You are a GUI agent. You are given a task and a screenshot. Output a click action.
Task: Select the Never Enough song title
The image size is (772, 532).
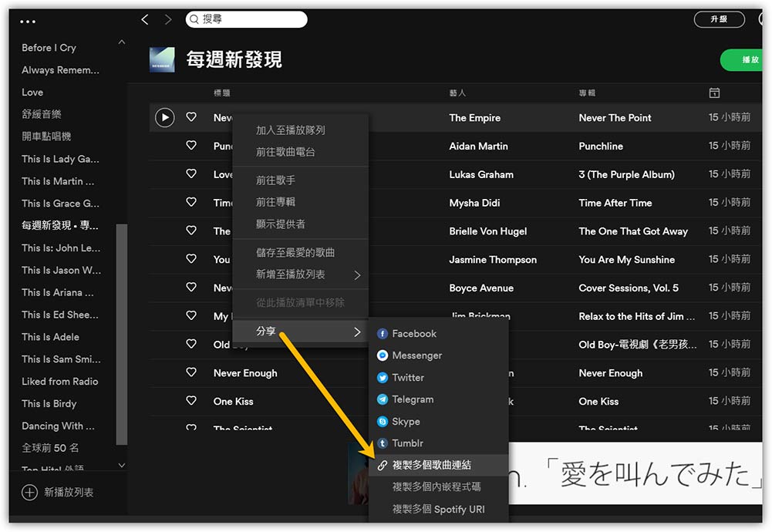tap(245, 373)
